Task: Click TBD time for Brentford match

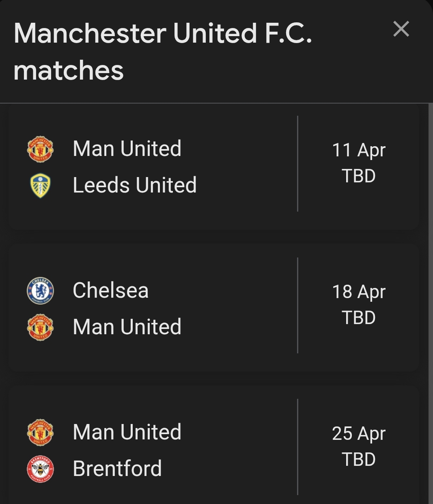Action: (358, 459)
